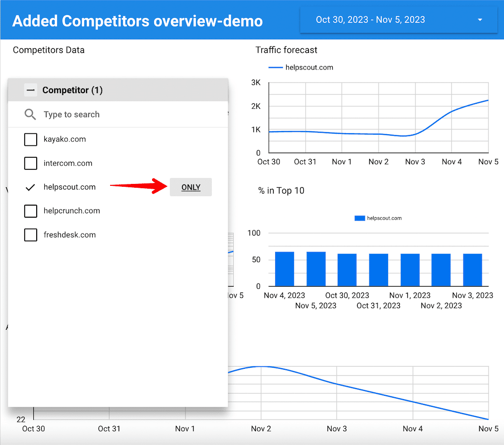
Task: Click the Nov 1, 2023 bar in % in Top 10
Action: 410,270
